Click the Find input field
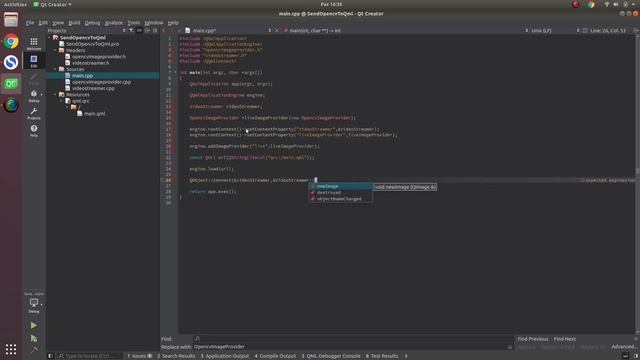Image resolution: width=640 pixels, height=360 pixels. (x=353, y=339)
